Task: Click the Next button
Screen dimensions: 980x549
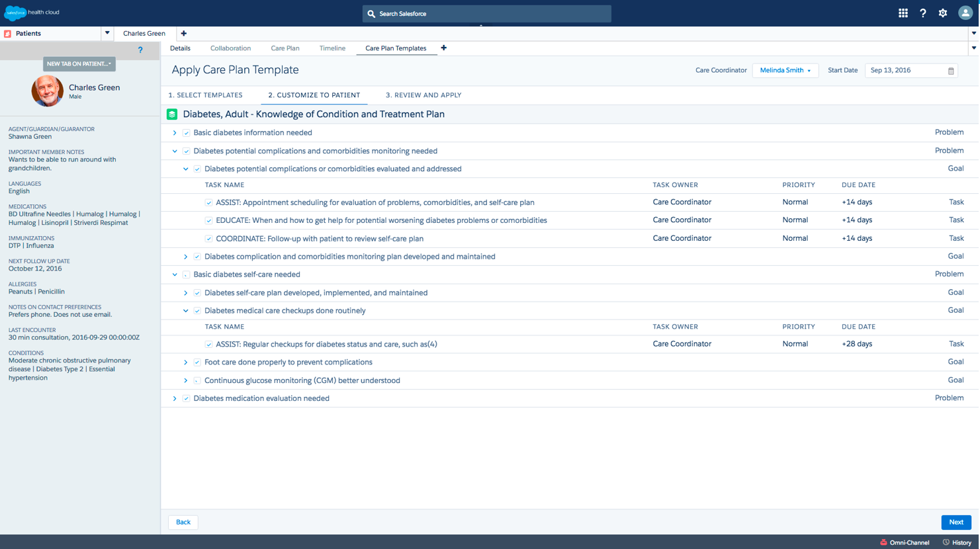Action: pyautogui.click(x=956, y=523)
